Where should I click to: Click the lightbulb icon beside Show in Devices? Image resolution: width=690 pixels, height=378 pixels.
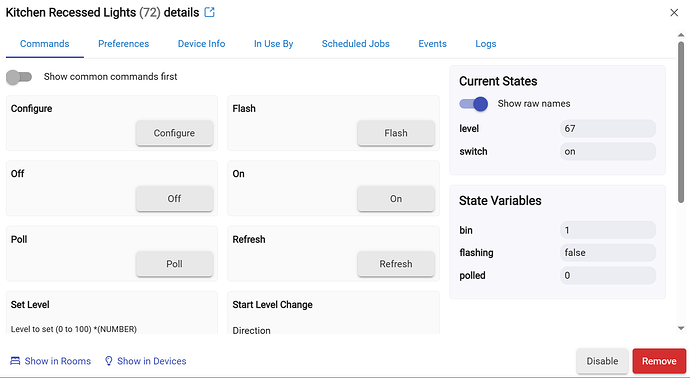tap(108, 361)
